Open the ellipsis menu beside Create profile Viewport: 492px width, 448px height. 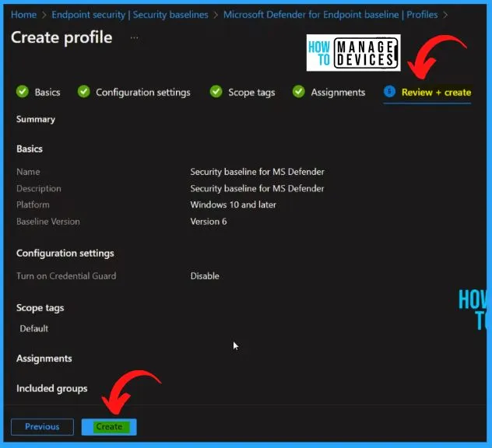[135, 38]
